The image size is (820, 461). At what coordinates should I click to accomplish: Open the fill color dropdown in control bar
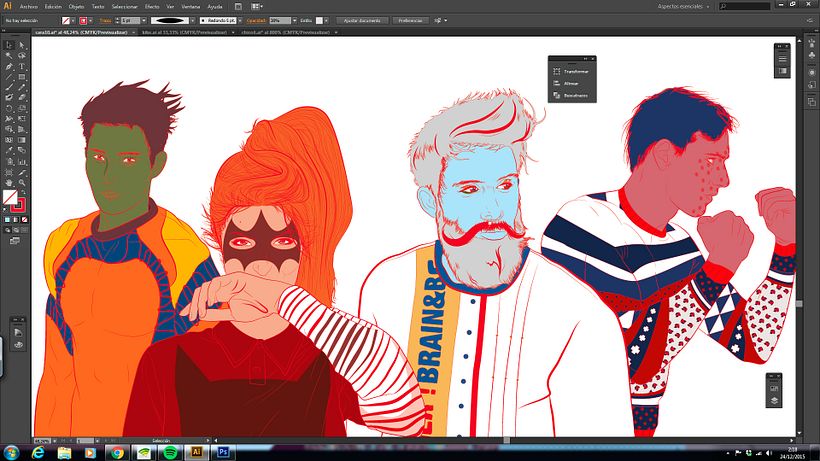point(73,20)
